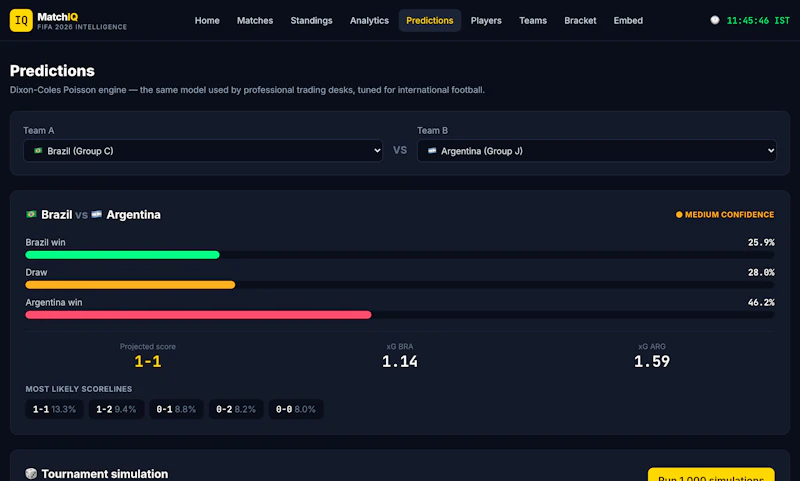Click the Predictions page heading
The height and width of the screenshot is (481, 800).
pos(52,70)
